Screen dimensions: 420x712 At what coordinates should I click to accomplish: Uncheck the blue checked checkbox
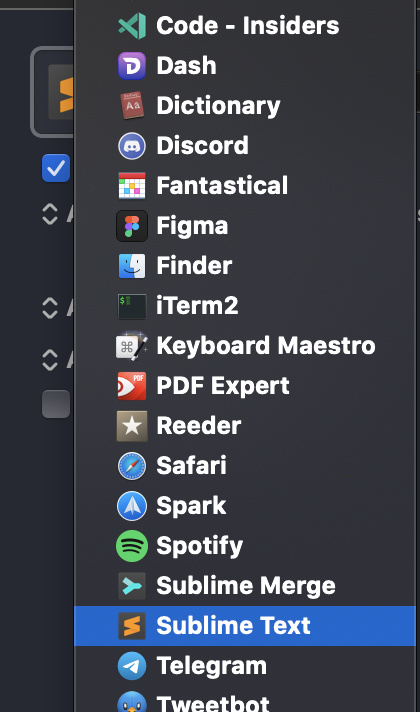(x=56, y=168)
